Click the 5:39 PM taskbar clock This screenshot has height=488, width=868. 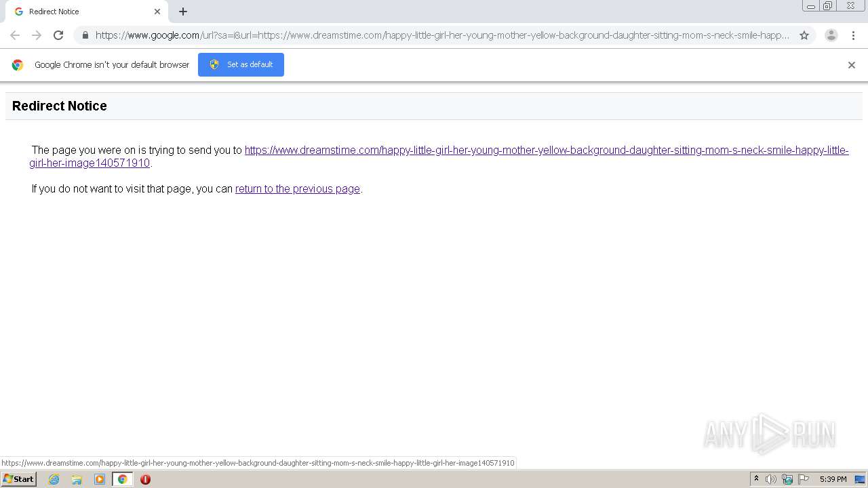(x=833, y=479)
